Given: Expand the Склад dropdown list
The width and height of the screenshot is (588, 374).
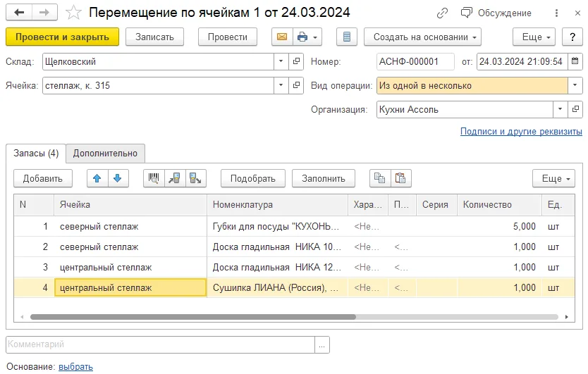Looking at the screenshot, I should pos(281,61).
